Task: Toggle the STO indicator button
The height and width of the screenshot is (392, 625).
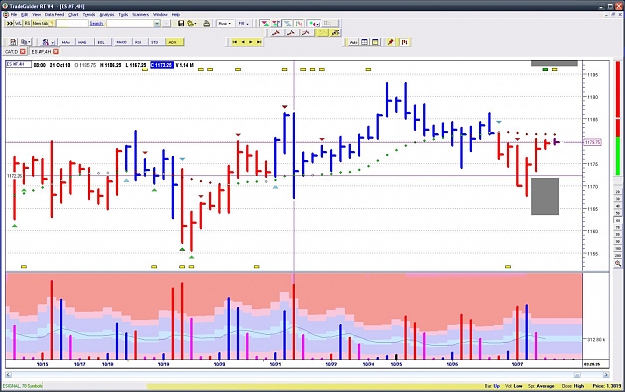Action: click(155, 42)
